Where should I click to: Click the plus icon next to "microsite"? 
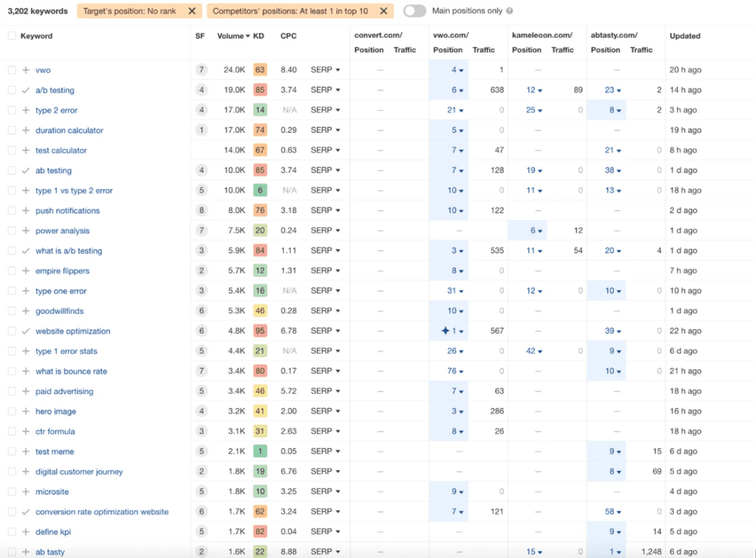(x=26, y=492)
